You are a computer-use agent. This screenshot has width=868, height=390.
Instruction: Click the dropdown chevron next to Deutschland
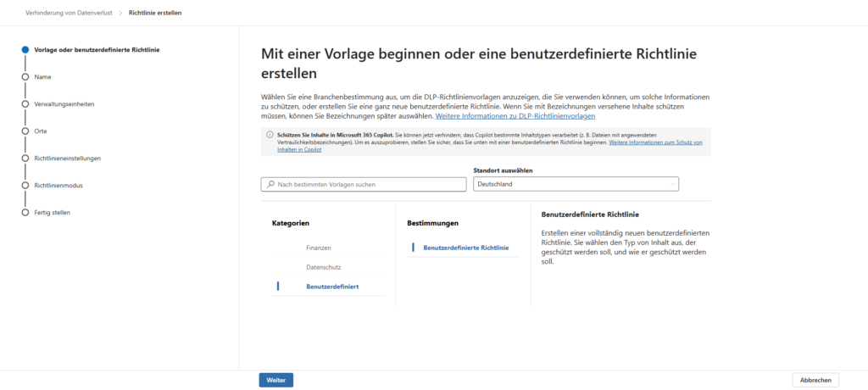click(672, 184)
